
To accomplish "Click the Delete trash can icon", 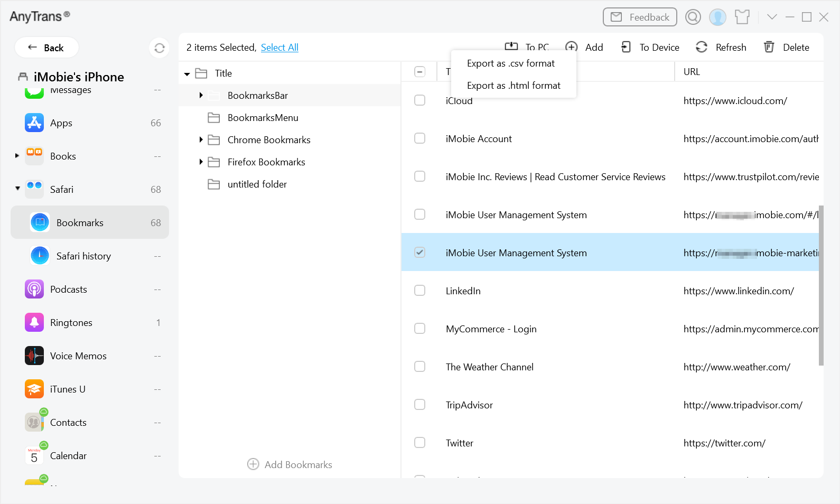I will click(769, 47).
